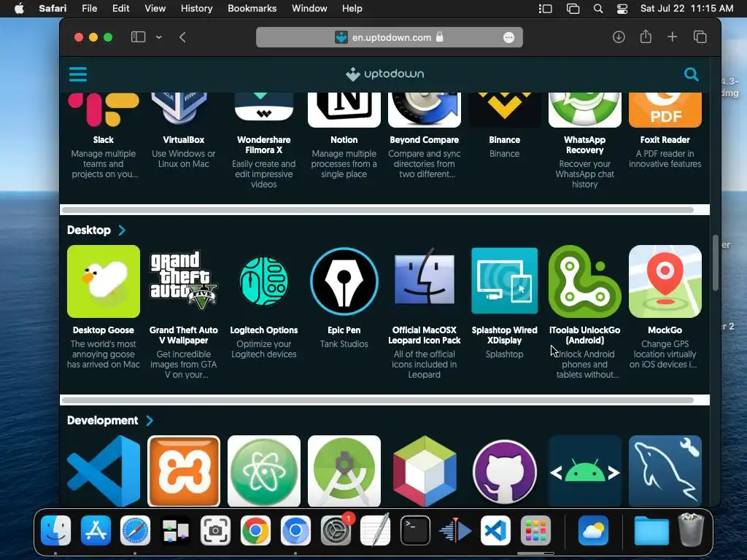Go back with Safari back arrow
This screenshot has width=747, height=560.
pyautogui.click(x=182, y=37)
